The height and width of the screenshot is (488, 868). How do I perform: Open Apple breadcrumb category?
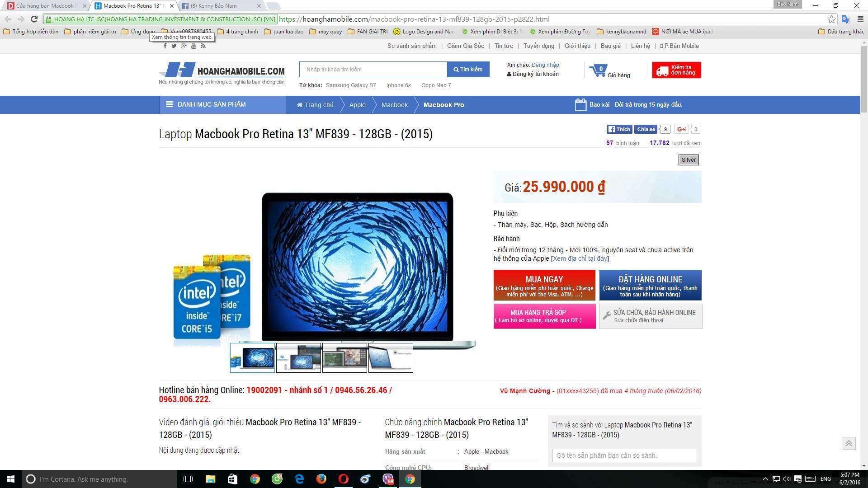[357, 105]
